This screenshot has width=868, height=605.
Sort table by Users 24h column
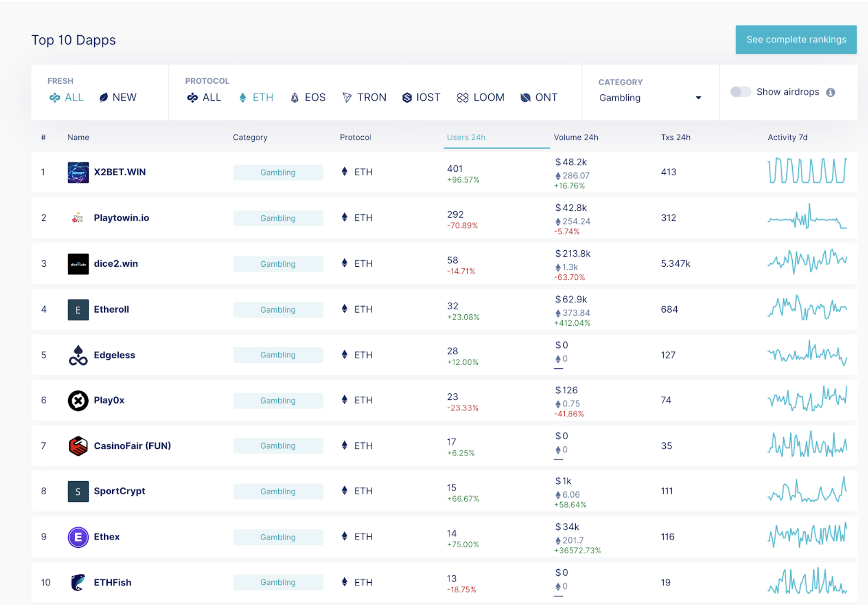(466, 138)
